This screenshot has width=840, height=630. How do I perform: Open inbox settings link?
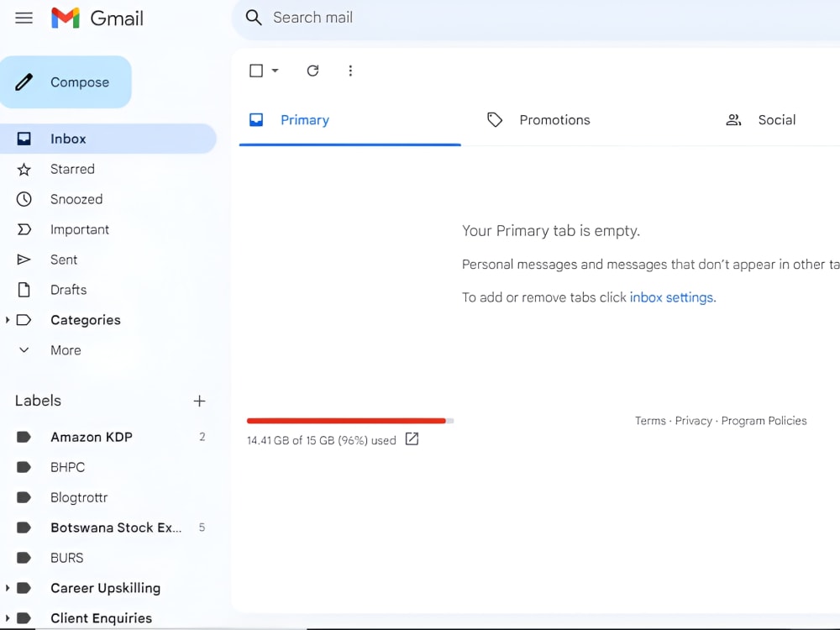(x=671, y=297)
